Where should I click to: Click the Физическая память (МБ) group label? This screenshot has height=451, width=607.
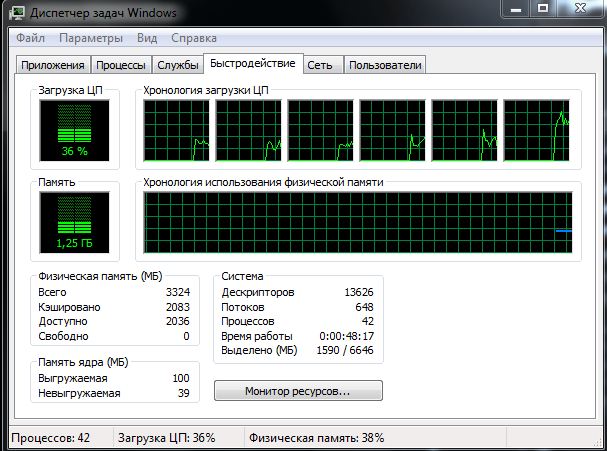(100, 276)
